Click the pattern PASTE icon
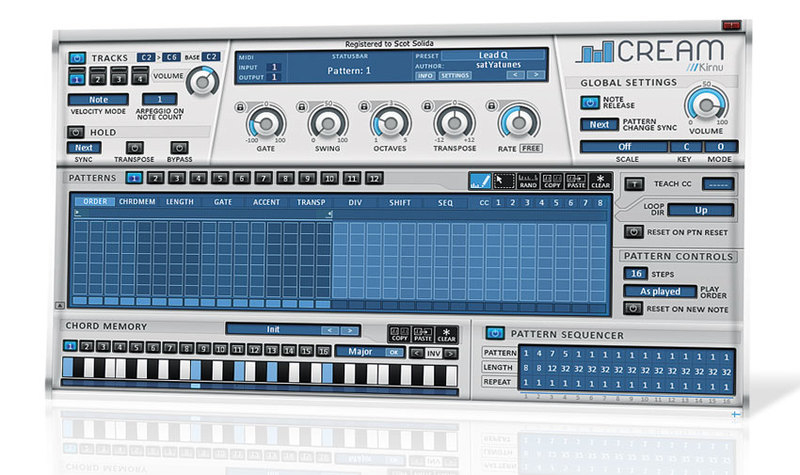Image resolution: width=800 pixels, height=475 pixels. [x=578, y=181]
